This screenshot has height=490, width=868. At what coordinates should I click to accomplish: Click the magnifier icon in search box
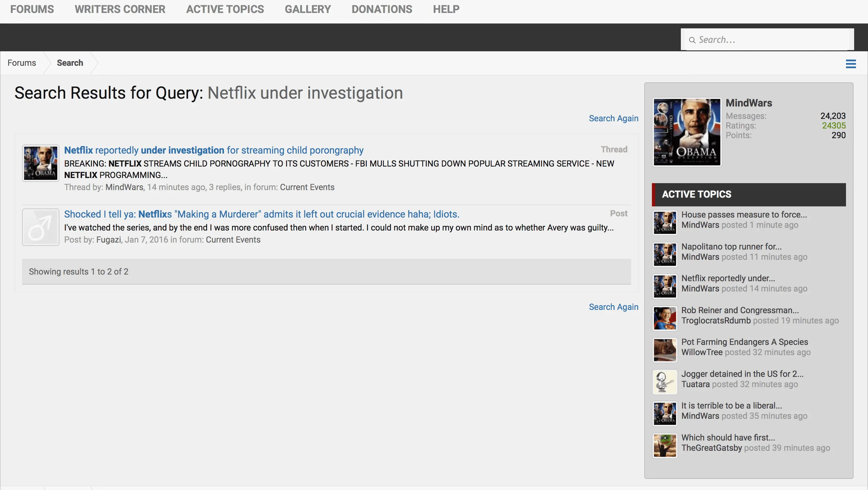(692, 40)
